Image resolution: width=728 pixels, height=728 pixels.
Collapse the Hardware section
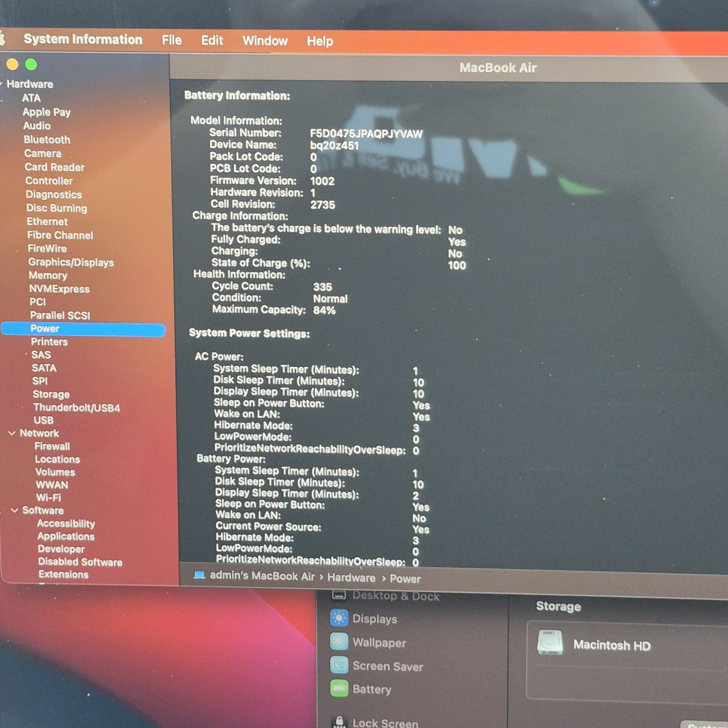[x=2, y=84]
